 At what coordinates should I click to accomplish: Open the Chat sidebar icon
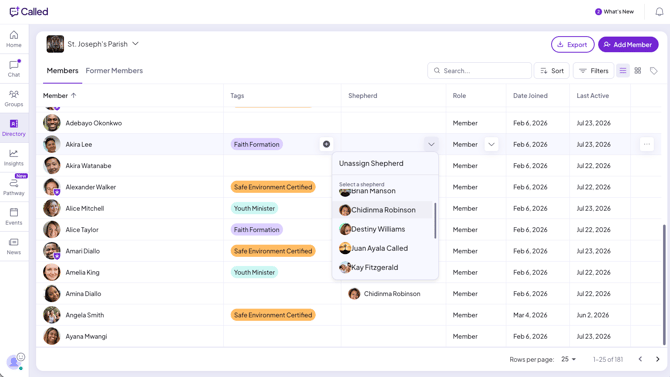(14, 68)
